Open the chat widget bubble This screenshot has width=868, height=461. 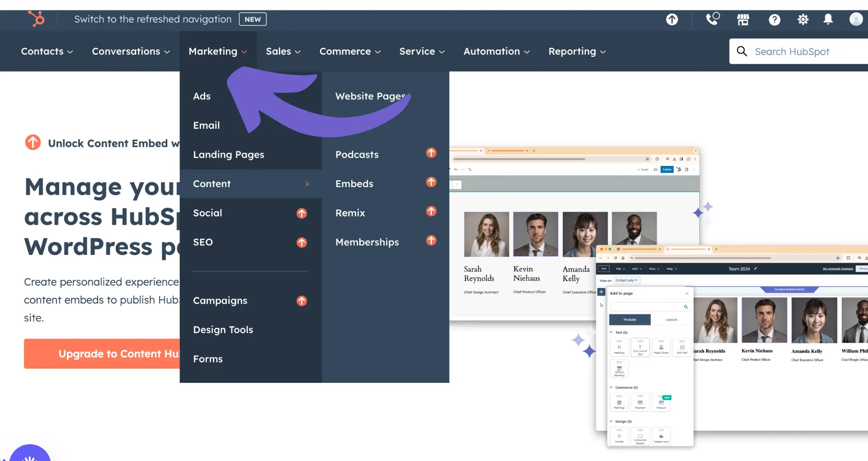point(30,453)
